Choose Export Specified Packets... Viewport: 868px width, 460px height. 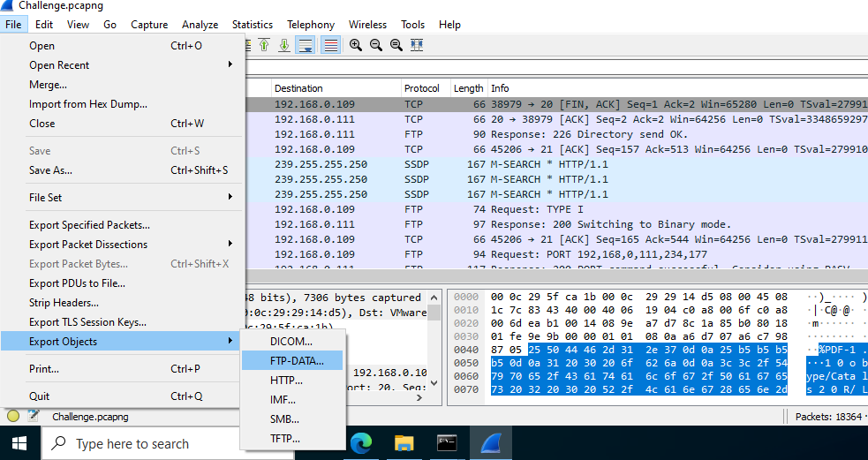[x=122, y=225]
